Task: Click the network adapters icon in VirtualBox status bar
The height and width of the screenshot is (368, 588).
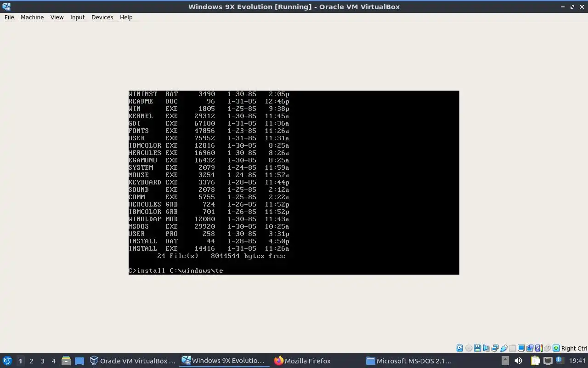Action: coord(495,348)
